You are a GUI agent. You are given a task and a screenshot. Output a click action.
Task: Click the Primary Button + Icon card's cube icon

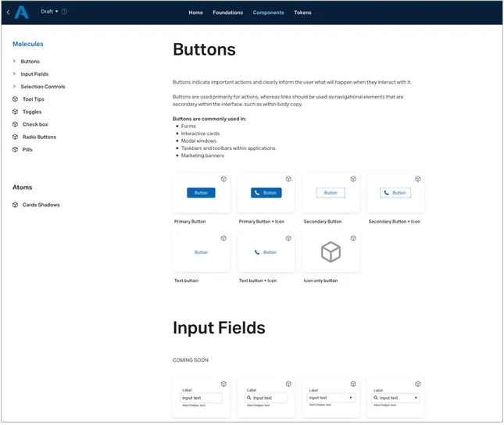coord(288,179)
